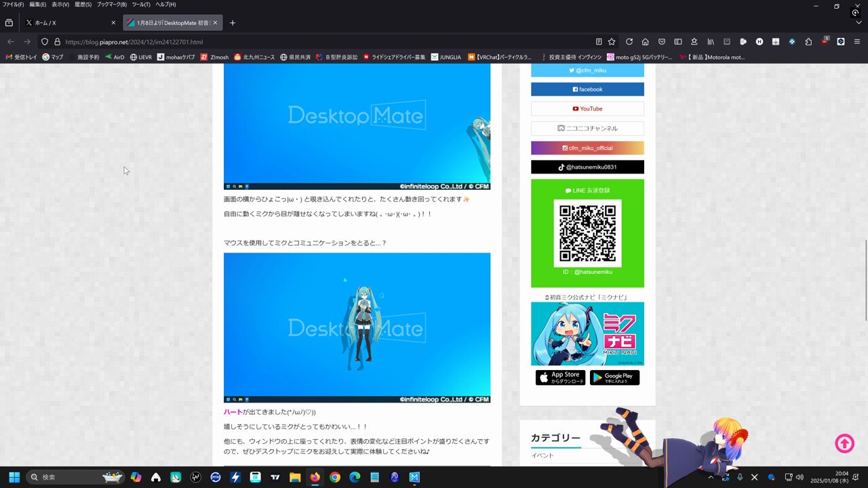Viewport: 868px width, 488px height.
Task: Click the YouTube sidebar button
Action: point(587,108)
